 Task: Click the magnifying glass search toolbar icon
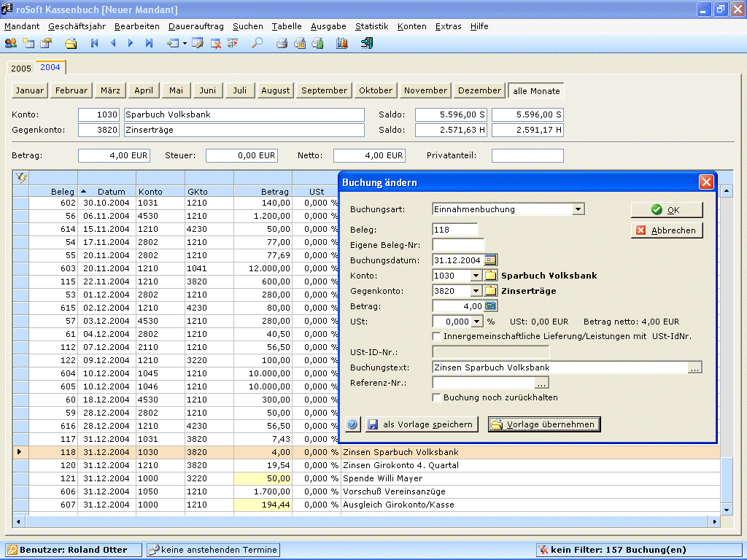[x=257, y=43]
